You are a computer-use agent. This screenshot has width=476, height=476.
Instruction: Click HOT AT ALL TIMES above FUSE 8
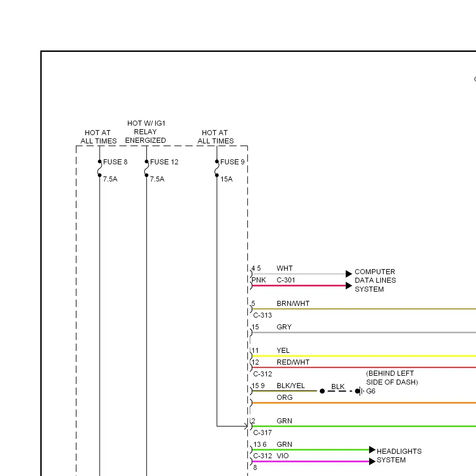[x=98, y=137]
